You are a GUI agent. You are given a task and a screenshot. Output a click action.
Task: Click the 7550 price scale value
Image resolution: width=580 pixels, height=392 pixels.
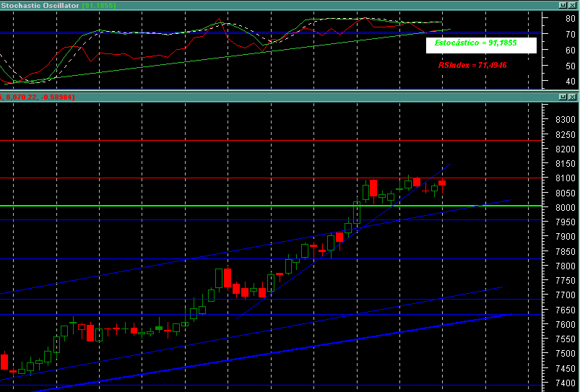click(566, 339)
